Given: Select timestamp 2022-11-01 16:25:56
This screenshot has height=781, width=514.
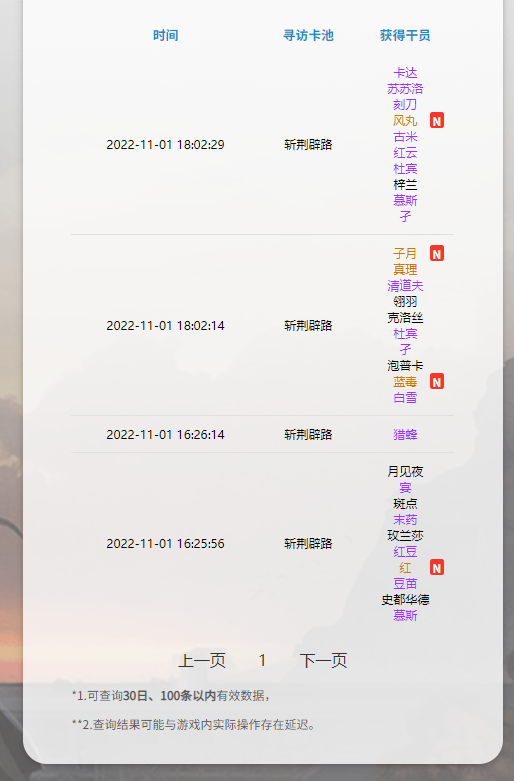Looking at the screenshot, I should pyautogui.click(x=165, y=543).
